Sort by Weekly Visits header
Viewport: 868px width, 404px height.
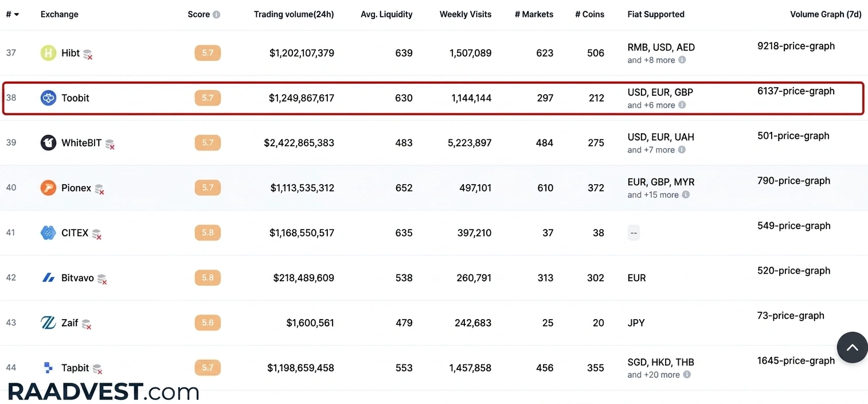[x=466, y=14]
